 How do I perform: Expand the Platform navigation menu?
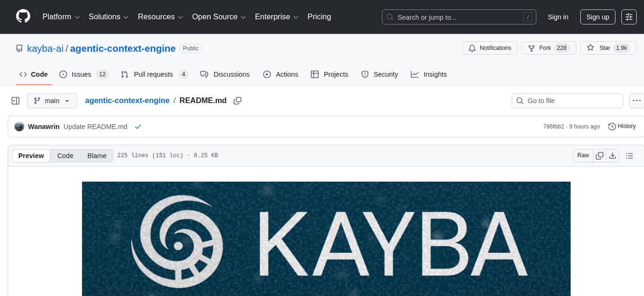62,17
